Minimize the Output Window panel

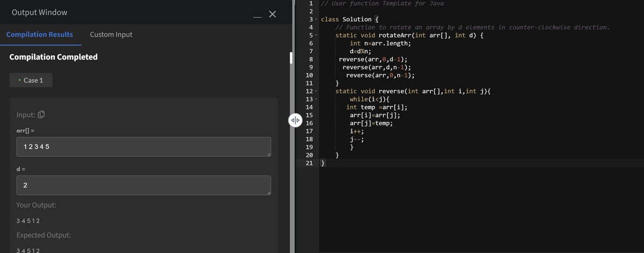[258, 17]
